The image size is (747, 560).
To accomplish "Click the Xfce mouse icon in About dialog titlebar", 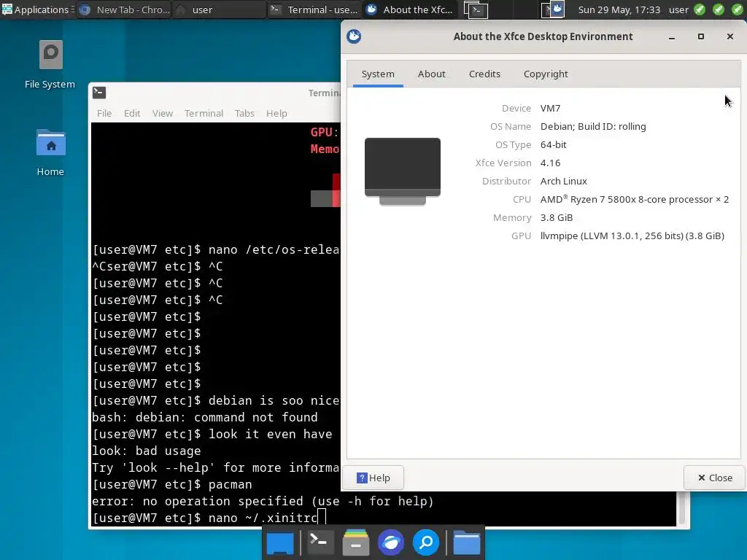I will (x=354, y=36).
